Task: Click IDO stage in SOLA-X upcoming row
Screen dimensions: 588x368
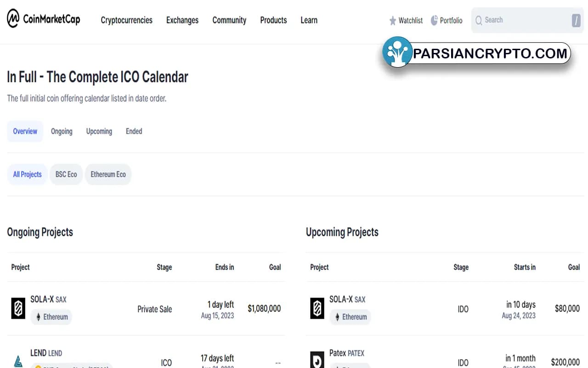Action: [463, 309]
